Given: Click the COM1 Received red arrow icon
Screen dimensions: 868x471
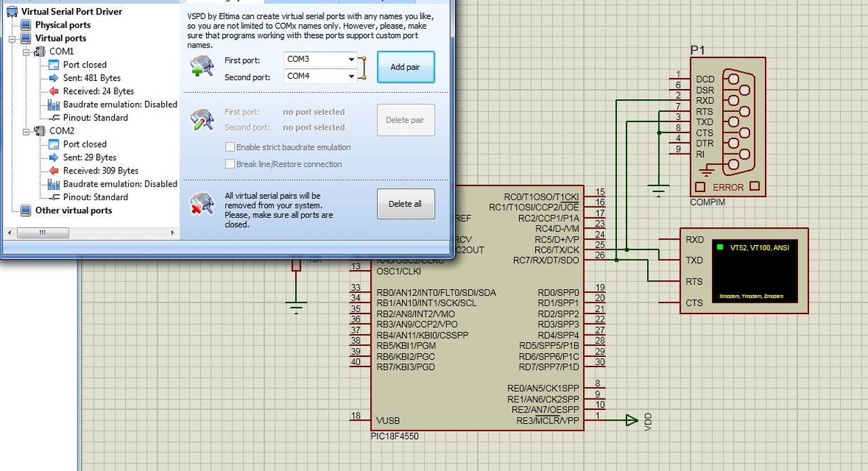Looking at the screenshot, I should point(54,91).
